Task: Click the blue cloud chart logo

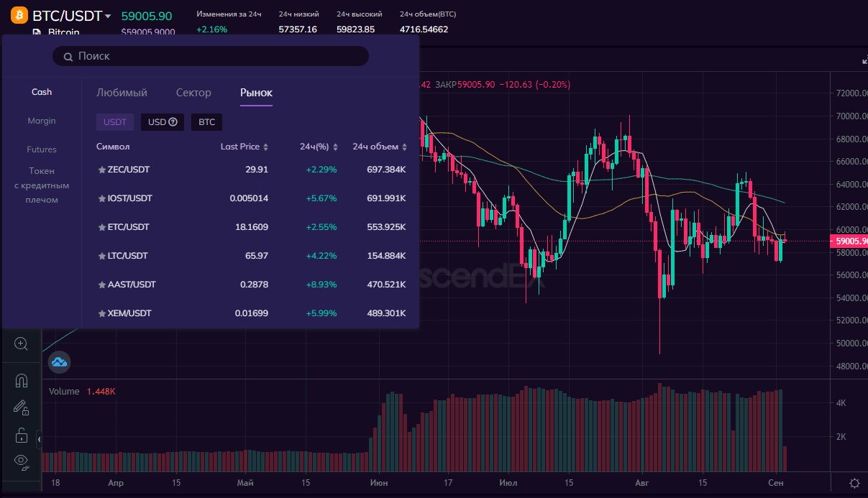Action: [59, 361]
